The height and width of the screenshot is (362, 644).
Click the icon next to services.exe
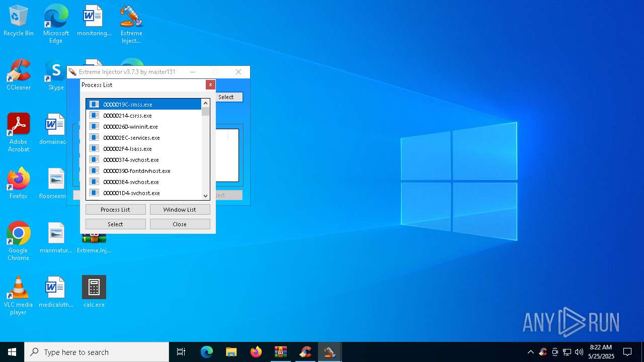(x=94, y=138)
